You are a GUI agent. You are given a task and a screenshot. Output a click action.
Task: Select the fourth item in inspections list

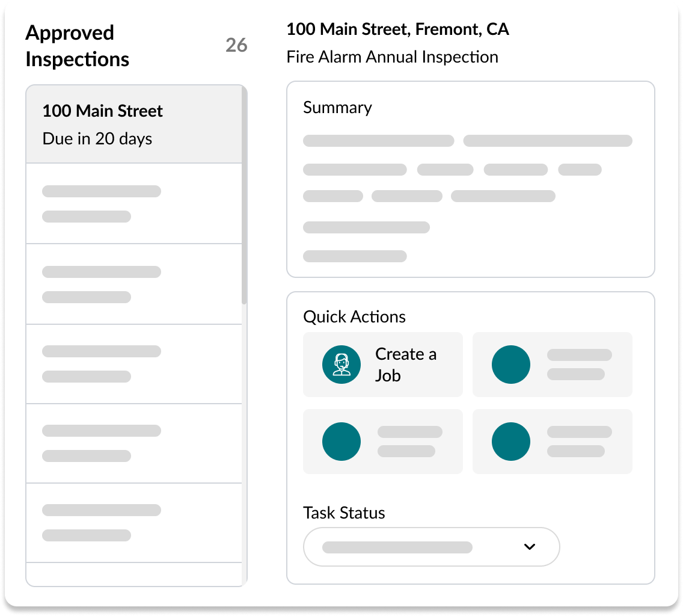point(133,364)
